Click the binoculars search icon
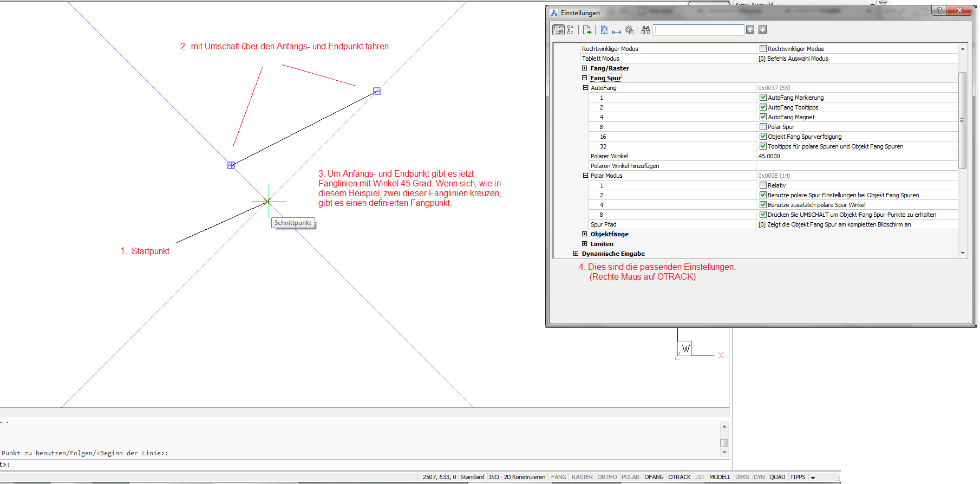980x484 pixels. tap(646, 30)
